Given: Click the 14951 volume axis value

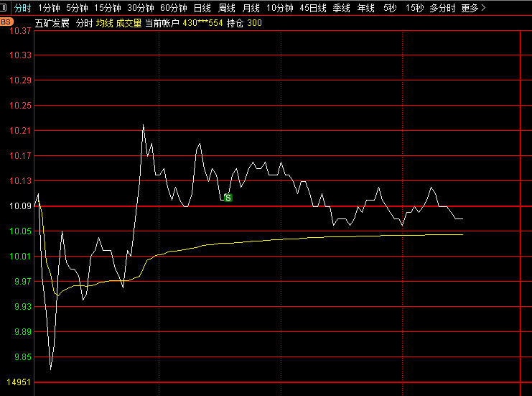Looking at the screenshot, I should pyautogui.click(x=19, y=382).
